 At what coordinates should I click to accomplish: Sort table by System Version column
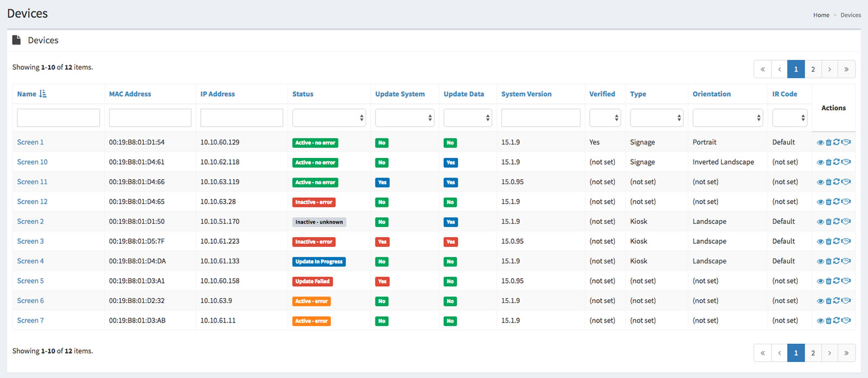pyautogui.click(x=526, y=94)
